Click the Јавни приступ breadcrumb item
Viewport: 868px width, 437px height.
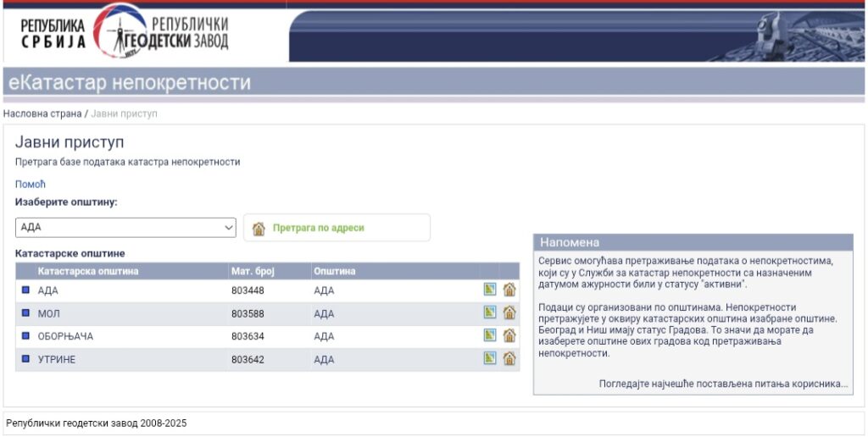point(124,113)
